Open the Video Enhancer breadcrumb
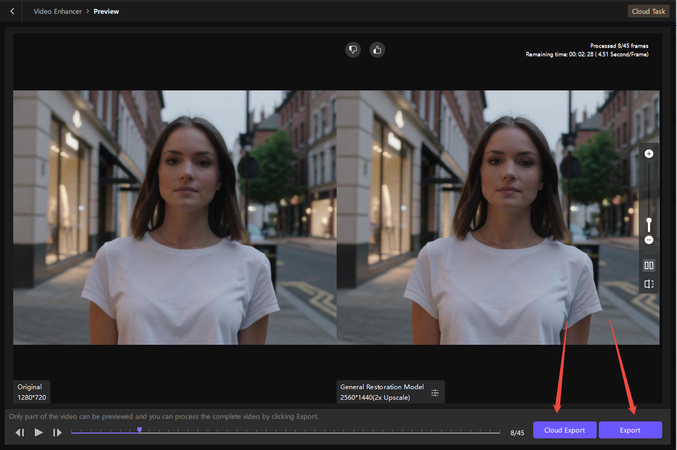677x450 pixels. tap(57, 12)
